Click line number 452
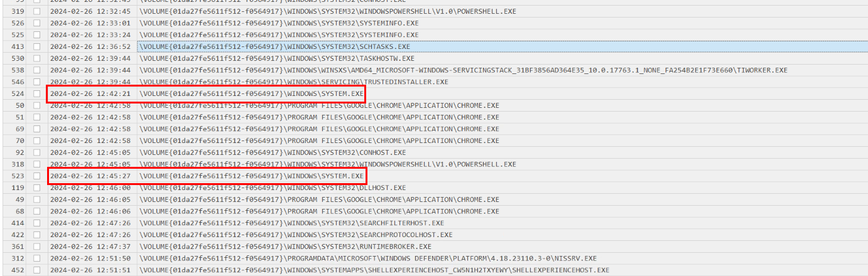 18,270
